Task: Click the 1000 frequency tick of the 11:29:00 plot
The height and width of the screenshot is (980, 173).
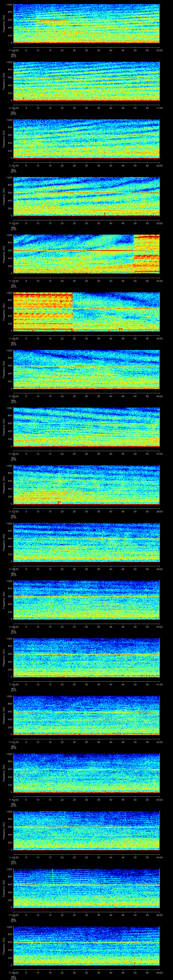Action: tap(9, 5)
